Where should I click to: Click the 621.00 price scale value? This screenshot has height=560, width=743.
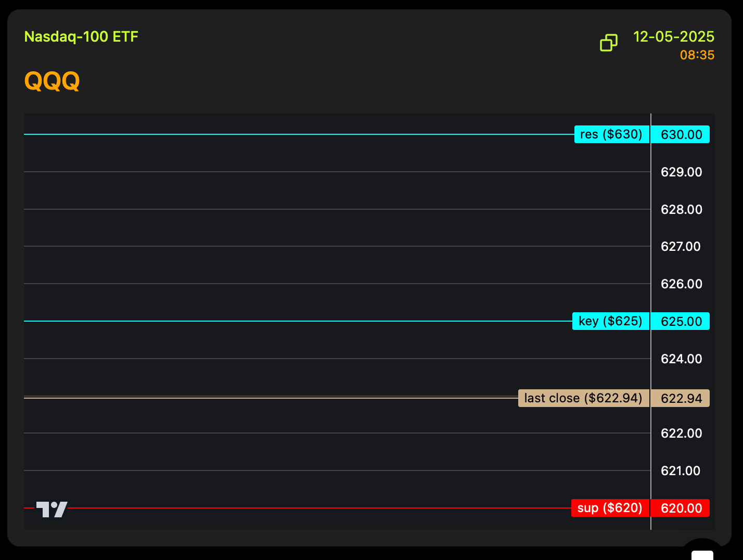681,471
